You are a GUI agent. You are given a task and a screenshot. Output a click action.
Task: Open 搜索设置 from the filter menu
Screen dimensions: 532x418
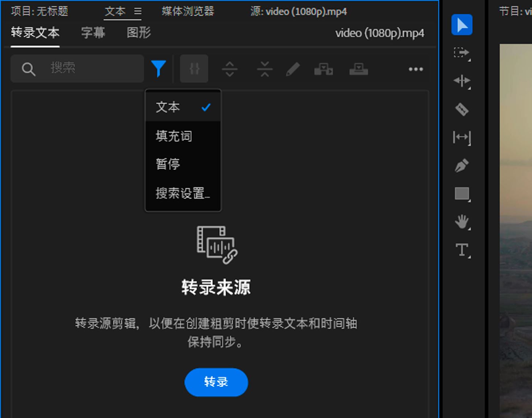(183, 193)
